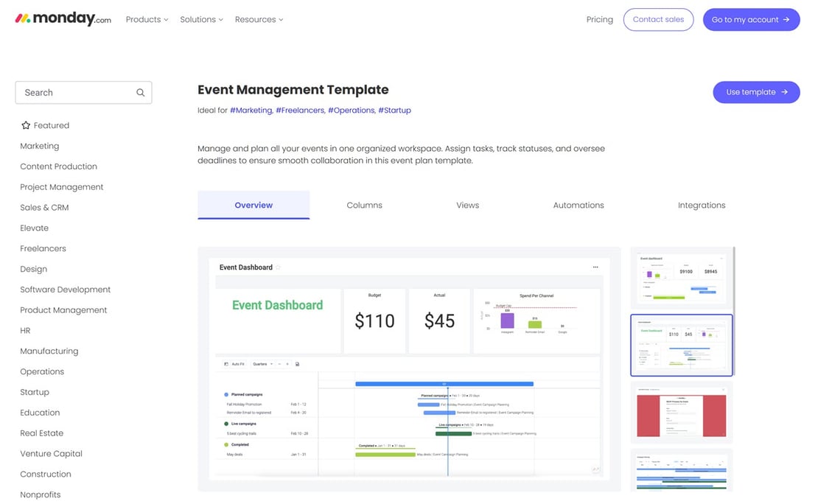Click the $45 Actual value
This screenshot has height=504, width=818.
tap(439, 321)
